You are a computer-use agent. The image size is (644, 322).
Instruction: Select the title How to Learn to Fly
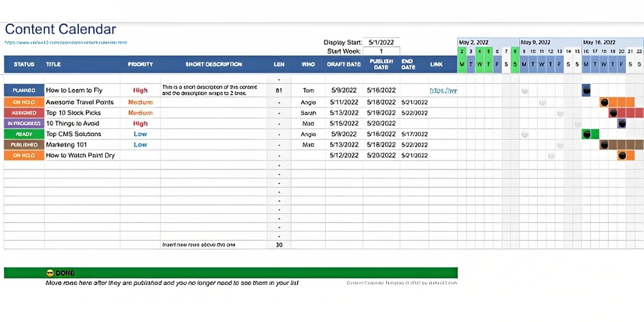coord(74,91)
